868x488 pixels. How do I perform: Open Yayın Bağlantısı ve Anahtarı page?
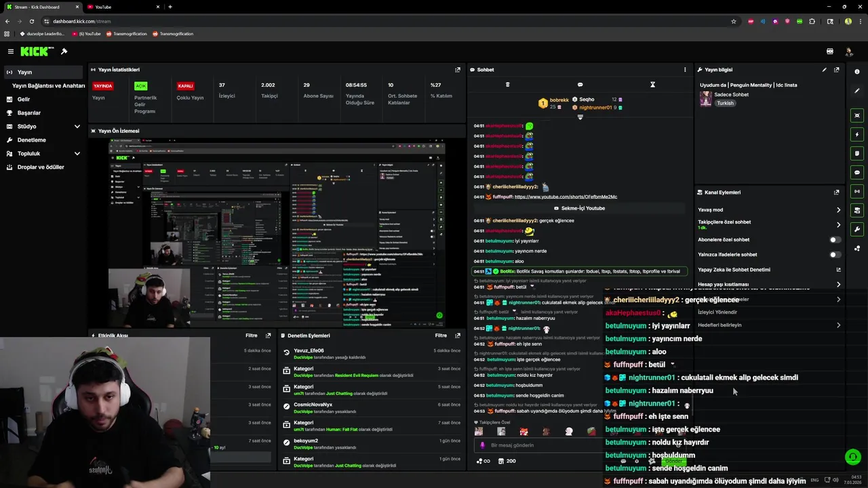[x=48, y=86]
